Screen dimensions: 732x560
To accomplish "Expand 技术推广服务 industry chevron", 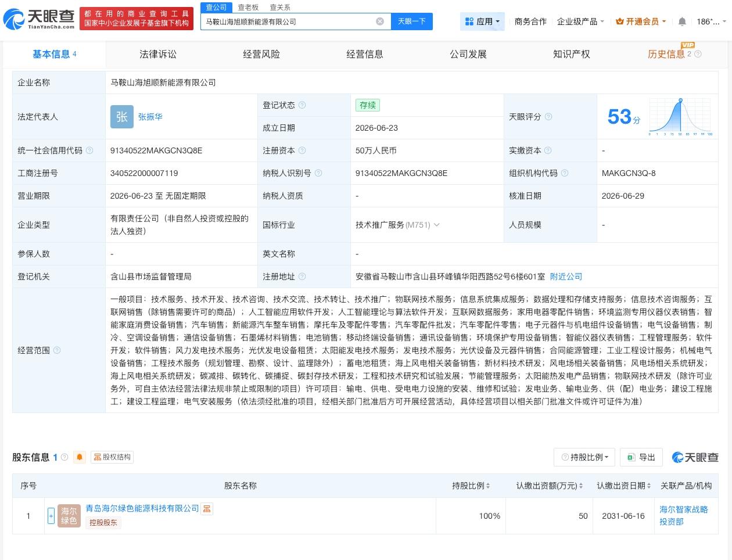I will 437,225.
